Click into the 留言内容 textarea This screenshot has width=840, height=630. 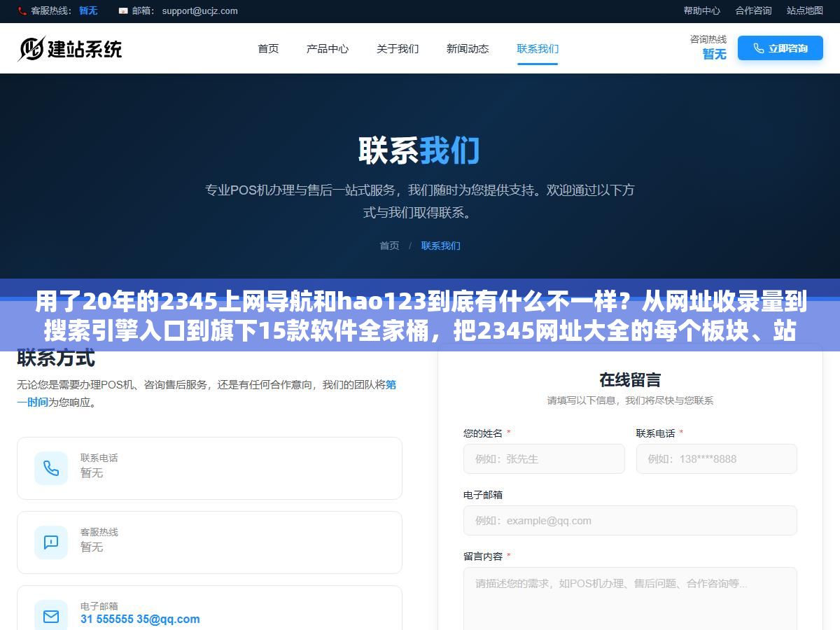coord(630,598)
